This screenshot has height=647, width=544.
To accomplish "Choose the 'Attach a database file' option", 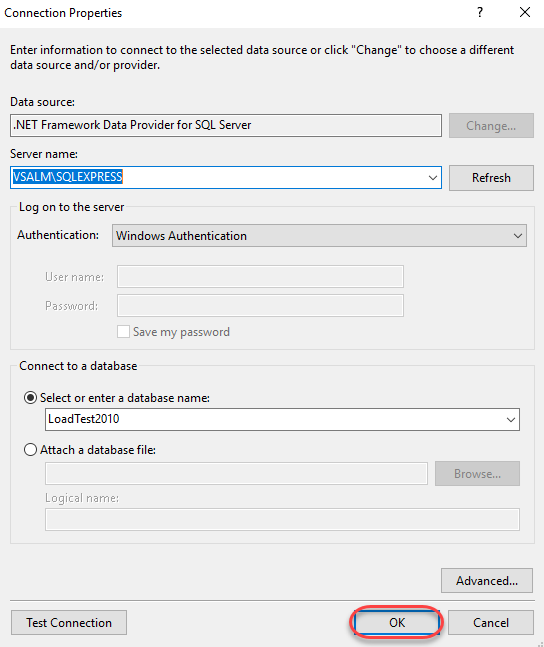I will 31,449.
